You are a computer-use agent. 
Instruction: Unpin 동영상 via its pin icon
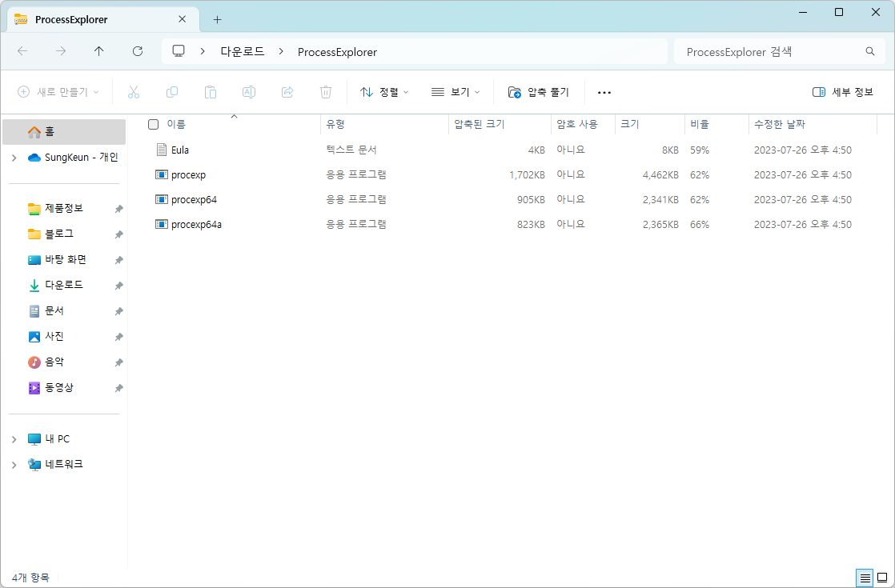pyautogui.click(x=118, y=388)
